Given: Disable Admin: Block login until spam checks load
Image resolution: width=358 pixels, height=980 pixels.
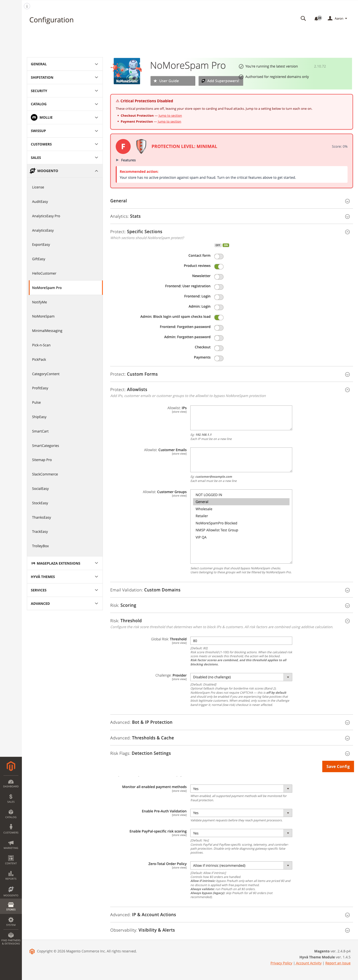Looking at the screenshot, I should click(x=219, y=317).
